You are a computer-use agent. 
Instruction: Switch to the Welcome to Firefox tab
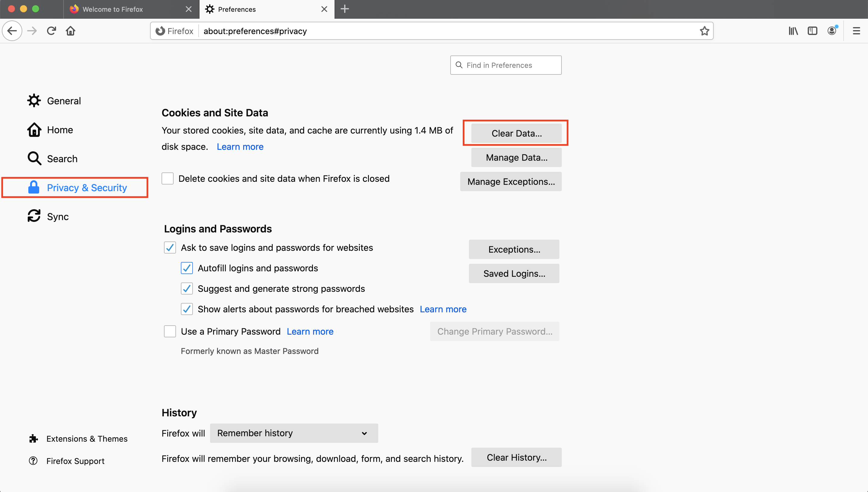coord(131,9)
